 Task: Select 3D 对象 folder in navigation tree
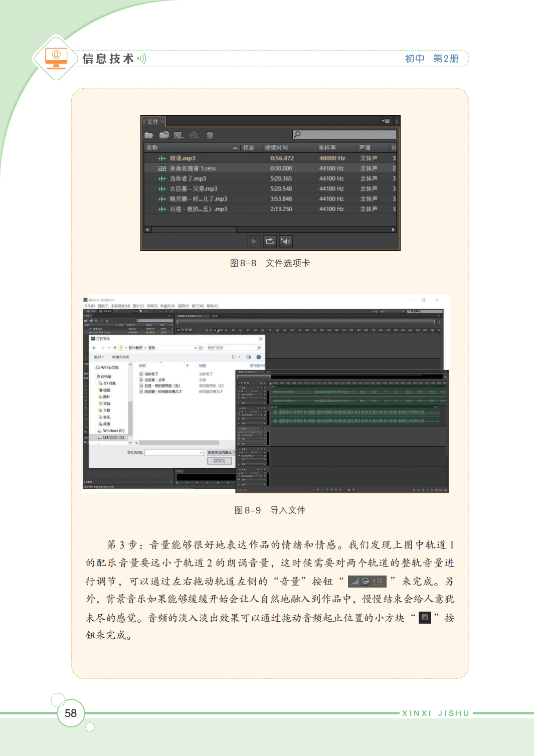point(107,383)
